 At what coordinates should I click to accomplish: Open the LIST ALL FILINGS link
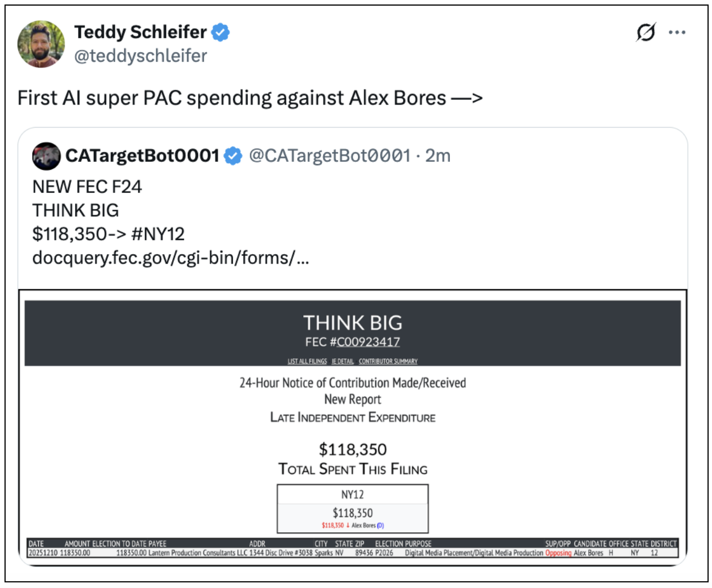307,361
